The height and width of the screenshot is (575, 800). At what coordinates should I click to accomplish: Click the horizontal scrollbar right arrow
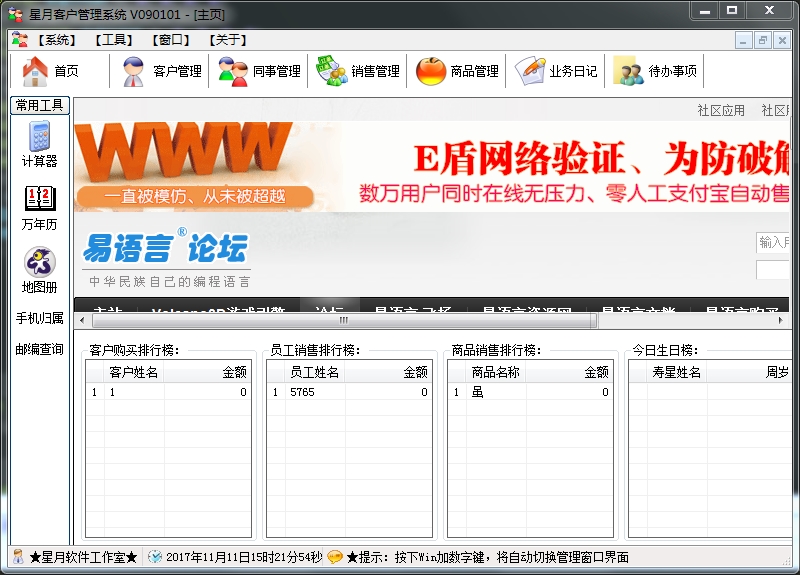781,320
